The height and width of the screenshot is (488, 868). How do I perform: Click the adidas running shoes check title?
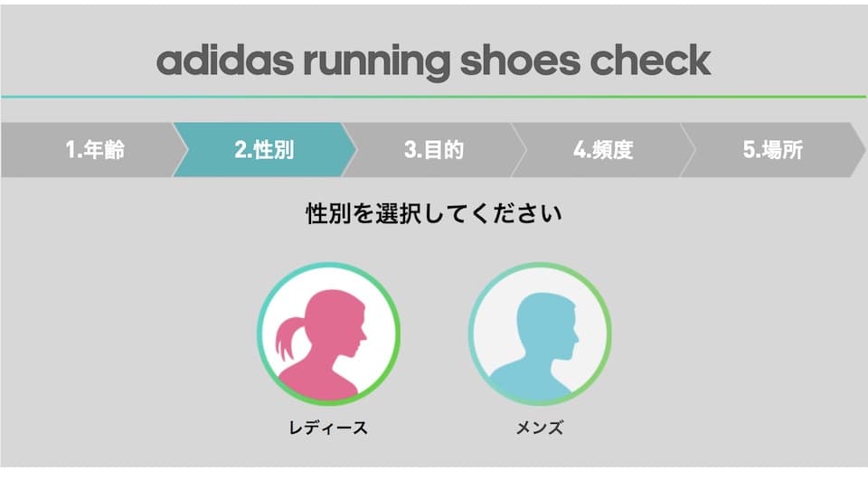[433, 61]
